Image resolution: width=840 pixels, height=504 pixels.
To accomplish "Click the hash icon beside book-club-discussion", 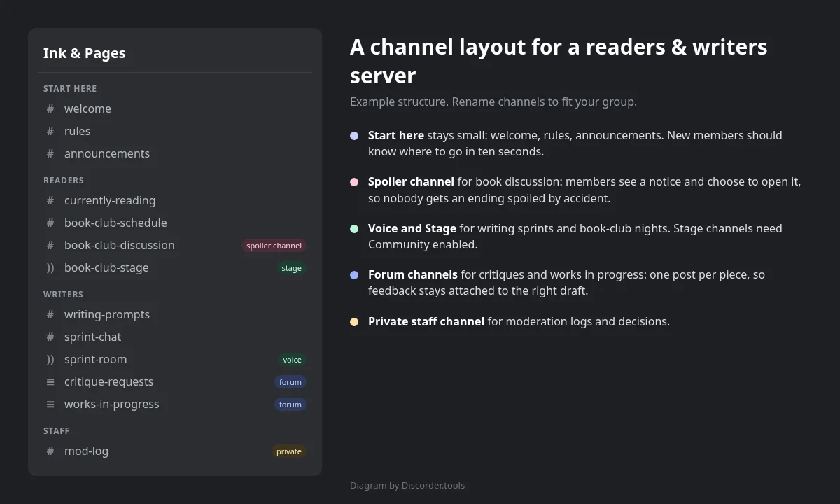I will (50, 245).
